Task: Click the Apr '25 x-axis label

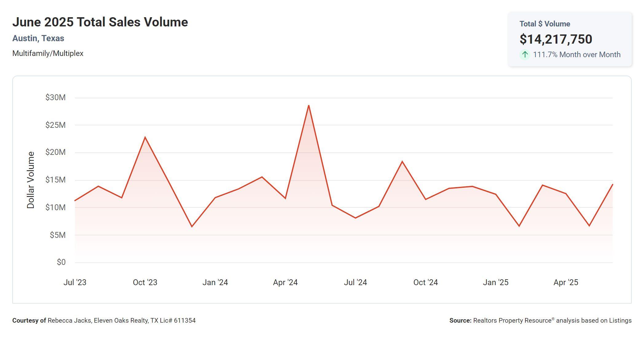Action: [x=566, y=282]
